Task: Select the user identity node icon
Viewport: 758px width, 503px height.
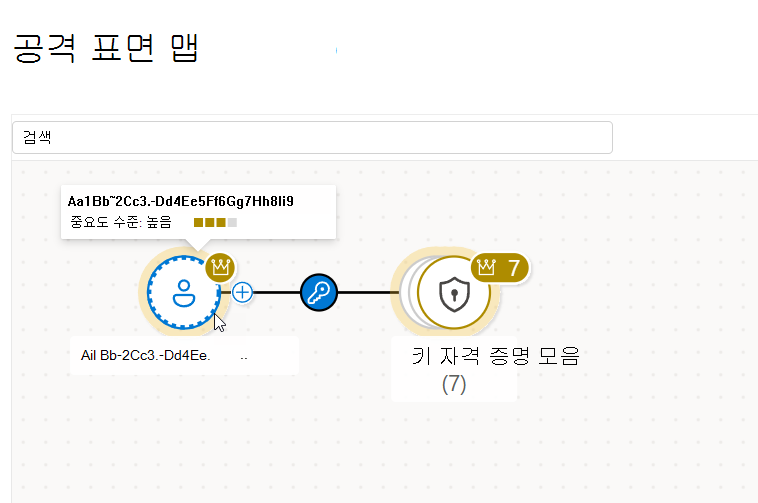Action: pos(184,292)
